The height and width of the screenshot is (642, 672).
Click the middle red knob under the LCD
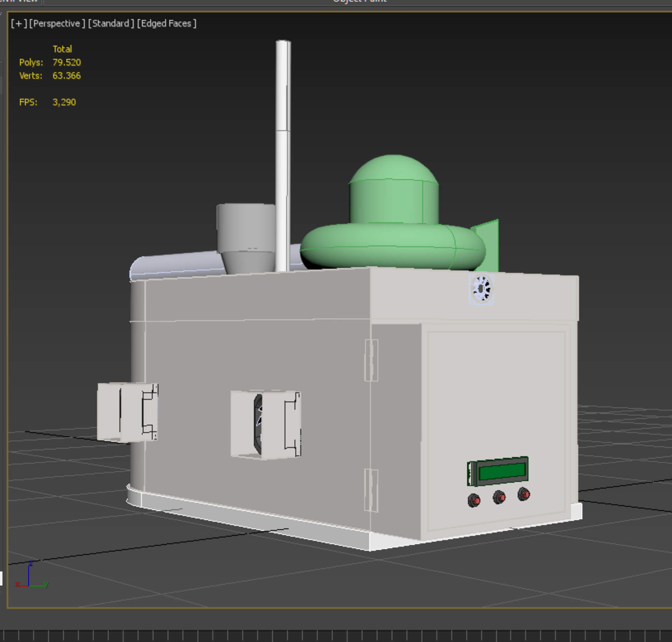[x=499, y=497]
